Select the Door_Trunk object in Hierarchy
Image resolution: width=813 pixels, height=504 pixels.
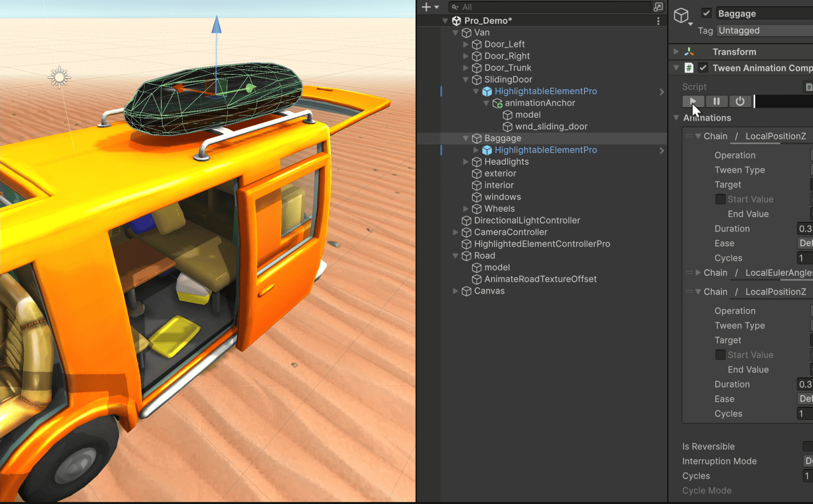pos(508,68)
